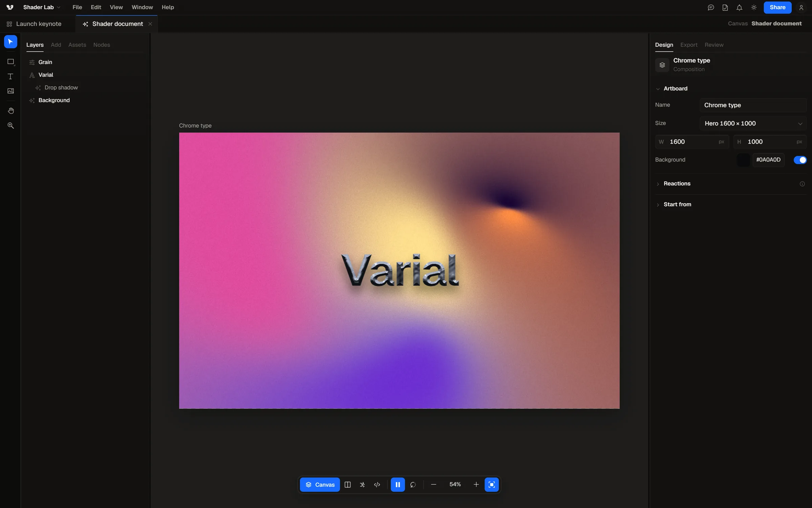Screen dimensions: 812x508
Task: Switch to split view in bottom toolbar
Action: (347, 485)
